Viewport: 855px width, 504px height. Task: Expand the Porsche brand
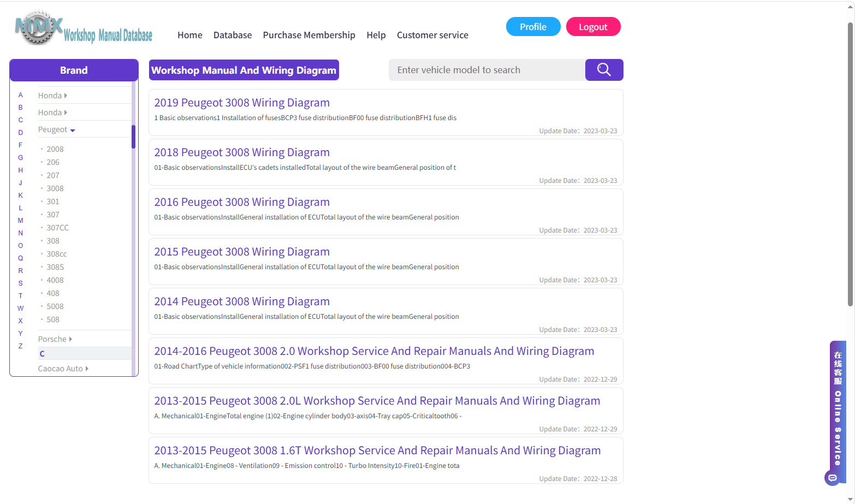pyautogui.click(x=55, y=339)
